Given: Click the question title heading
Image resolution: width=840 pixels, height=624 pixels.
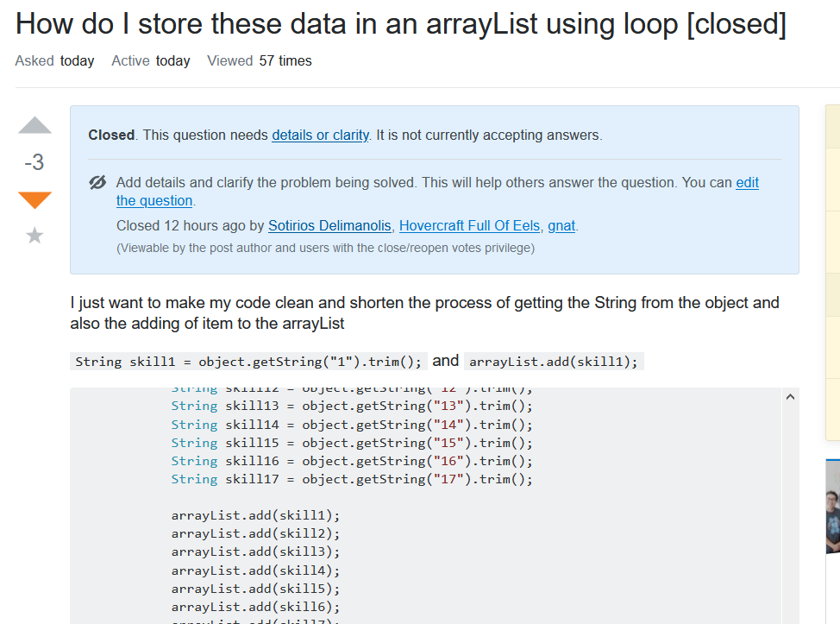Looking at the screenshot, I should coord(401,23).
